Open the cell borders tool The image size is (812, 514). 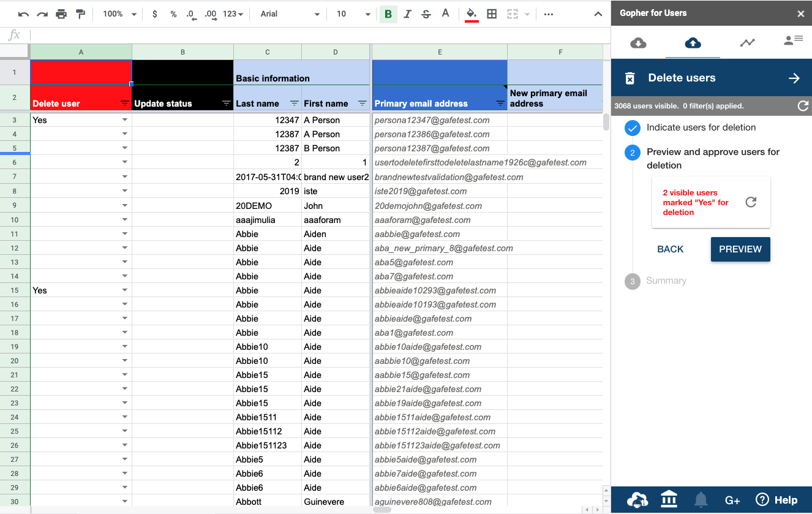491,14
